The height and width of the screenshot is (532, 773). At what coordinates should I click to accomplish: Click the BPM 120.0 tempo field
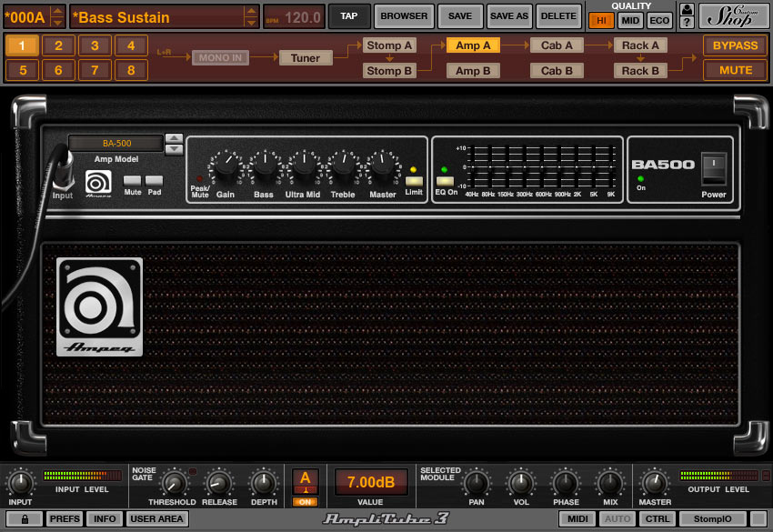(x=294, y=17)
